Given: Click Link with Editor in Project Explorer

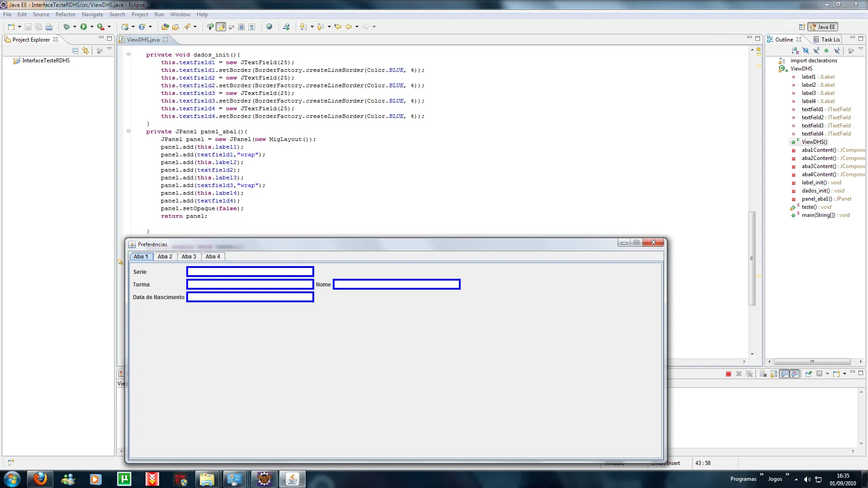Looking at the screenshot, I should pos(85,51).
